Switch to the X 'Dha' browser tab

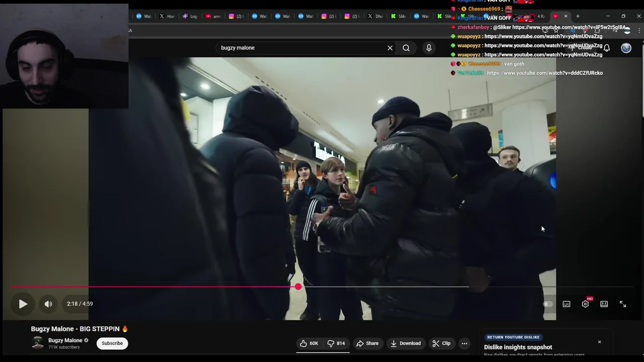pos(375,16)
